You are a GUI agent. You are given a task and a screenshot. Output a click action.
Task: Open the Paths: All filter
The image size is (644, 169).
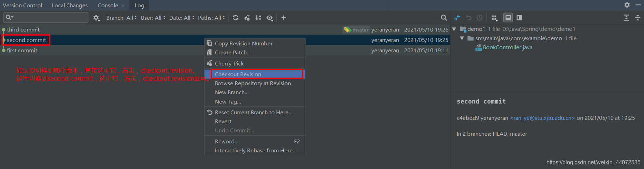pos(211,18)
